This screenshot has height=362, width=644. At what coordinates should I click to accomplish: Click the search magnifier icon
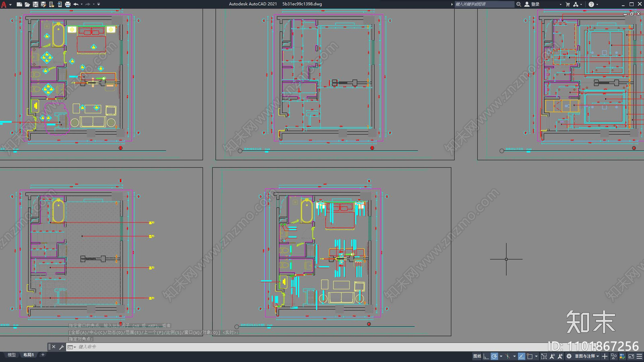click(x=519, y=4)
